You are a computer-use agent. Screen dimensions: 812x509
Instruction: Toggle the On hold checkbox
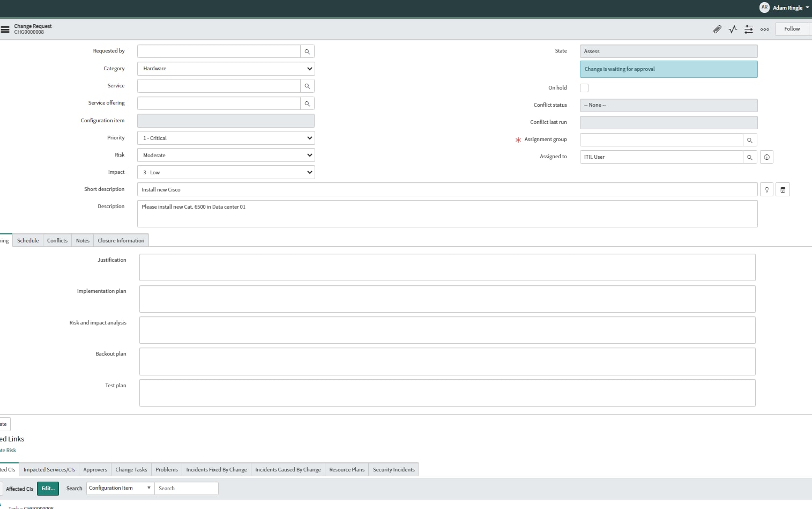pos(584,88)
